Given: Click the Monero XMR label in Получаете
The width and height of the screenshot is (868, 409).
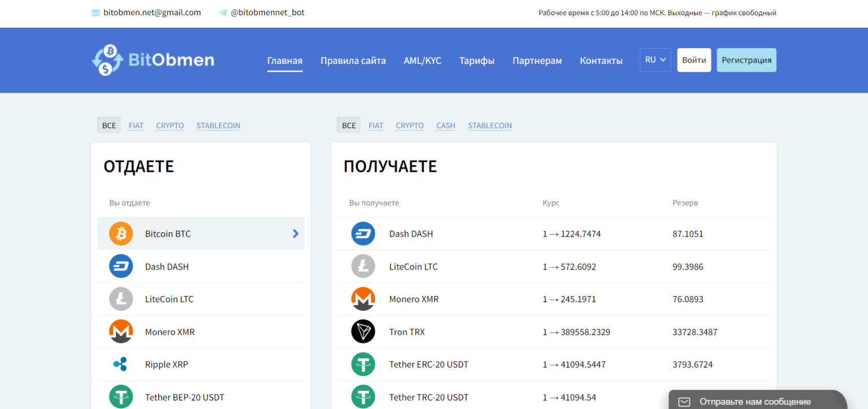Looking at the screenshot, I should tap(414, 299).
